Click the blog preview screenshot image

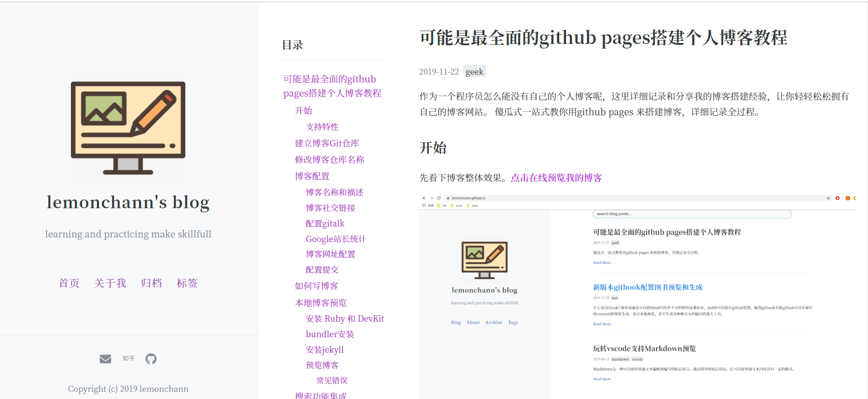coord(637,296)
